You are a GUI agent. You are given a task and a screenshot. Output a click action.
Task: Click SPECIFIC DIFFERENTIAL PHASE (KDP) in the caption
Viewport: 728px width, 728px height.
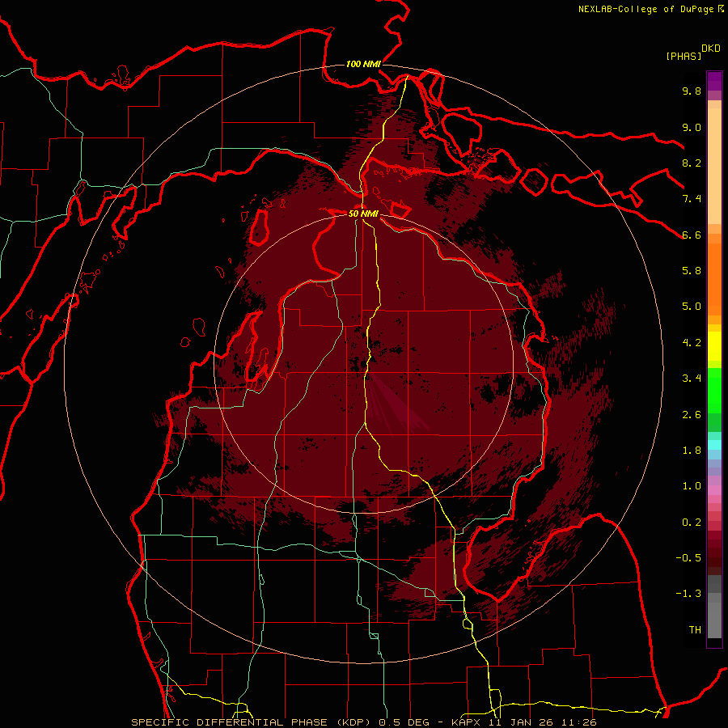pyautogui.click(x=252, y=722)
